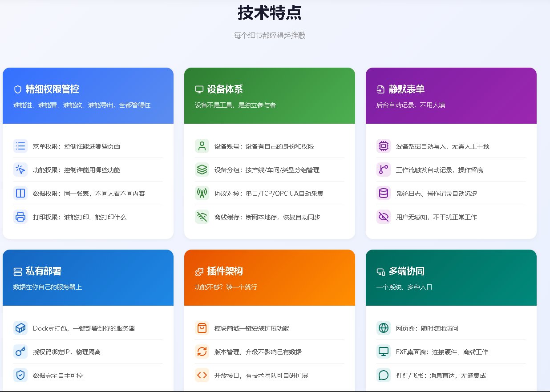Click the desktop icon for EXE桌面端

pos(384,352)
